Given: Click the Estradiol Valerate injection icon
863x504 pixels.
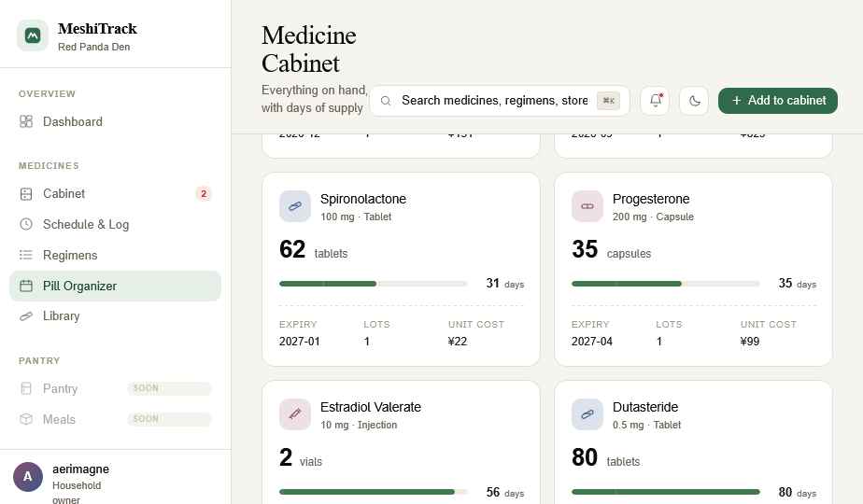Looking at the screenshot, I should pyautogui.click(x=295, y=414).
